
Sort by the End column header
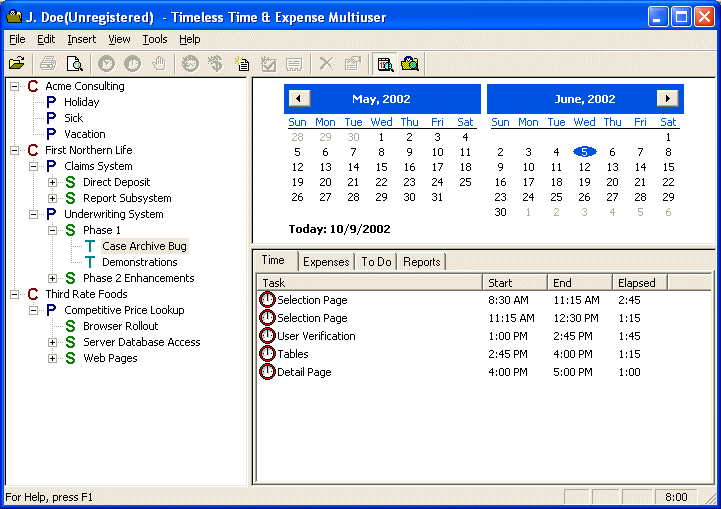click(x=580, y=282)
